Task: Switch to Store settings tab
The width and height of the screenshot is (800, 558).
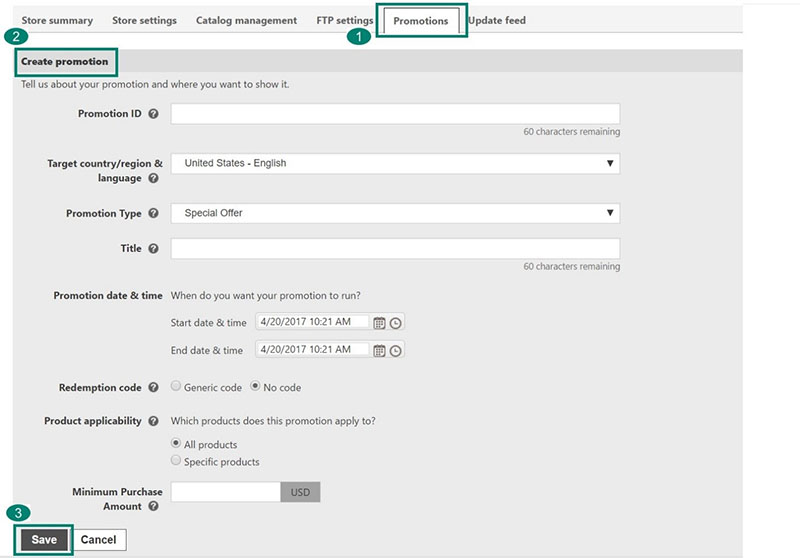Action: tap(144, 20)
